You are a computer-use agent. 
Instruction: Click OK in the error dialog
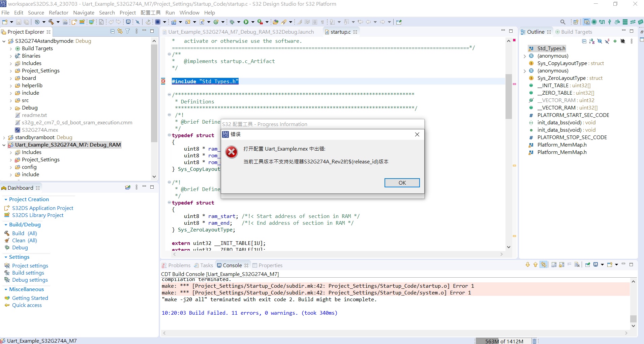(x=402, y=183)
